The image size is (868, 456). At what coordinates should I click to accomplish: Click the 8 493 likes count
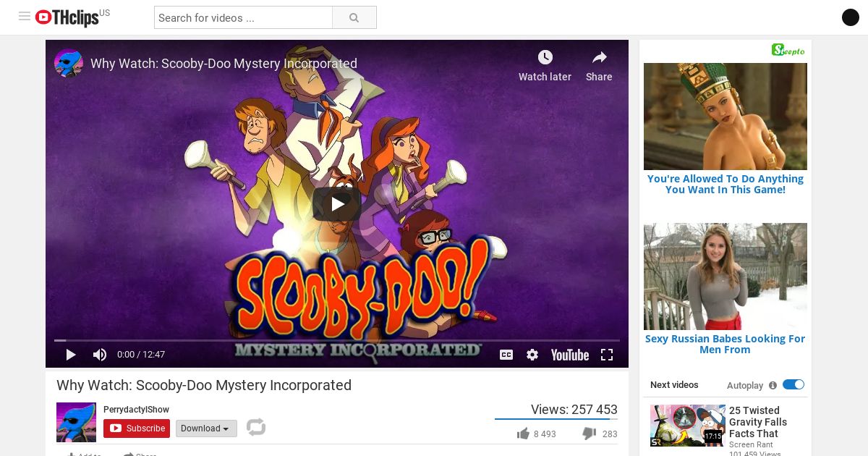click(x=545, y=434)
